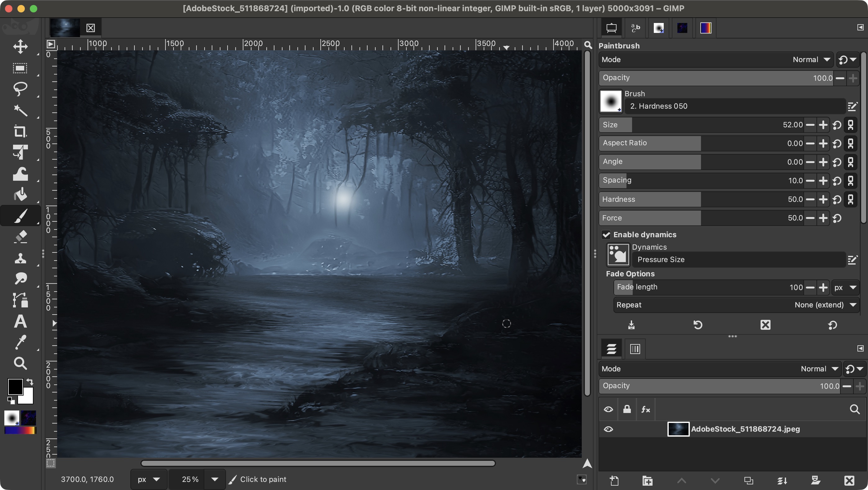This screenshot has width=868, height=490.
Task: Toggle Enable dynamics checkbox
Action: (606, 234)
